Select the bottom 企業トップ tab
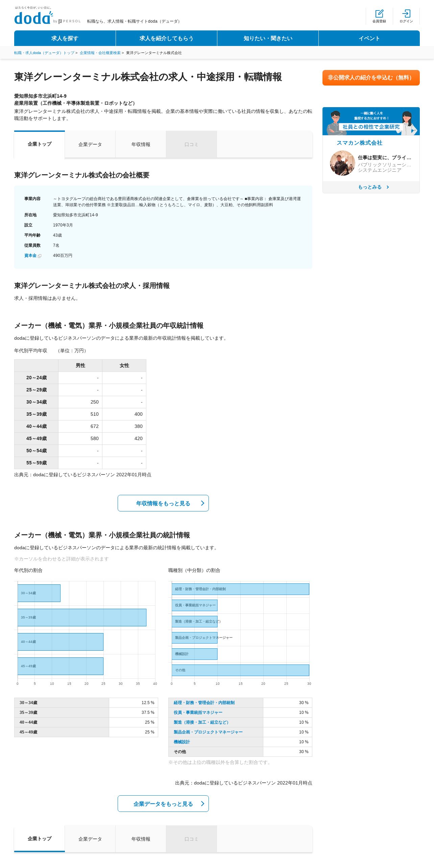The image size is (434, 868). click(40, 839)
